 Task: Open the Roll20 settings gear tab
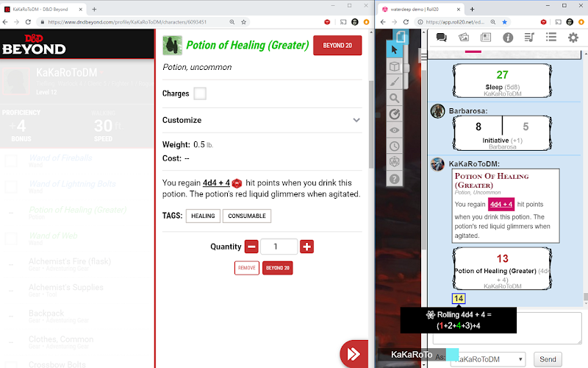pyautogui.click(x=573, y=38)
